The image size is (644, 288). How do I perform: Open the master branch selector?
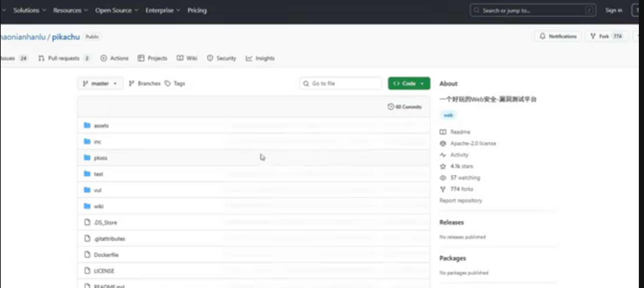click(x=100, y=83)
